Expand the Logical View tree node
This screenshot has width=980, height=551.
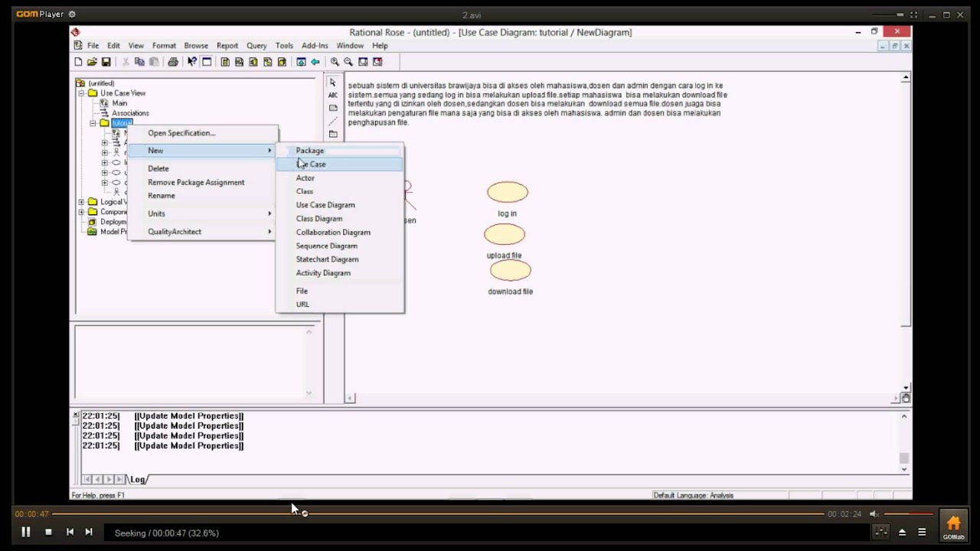click(82, 202)
